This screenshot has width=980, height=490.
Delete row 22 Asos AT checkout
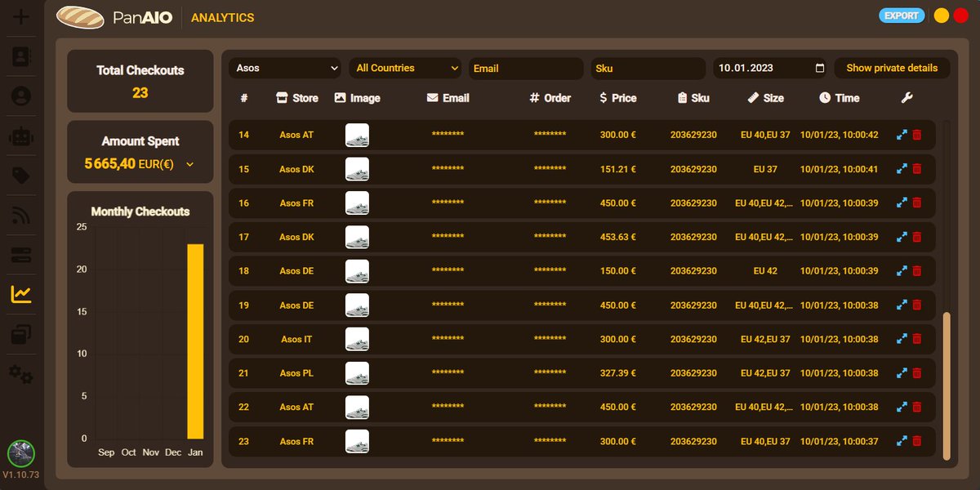916,407
